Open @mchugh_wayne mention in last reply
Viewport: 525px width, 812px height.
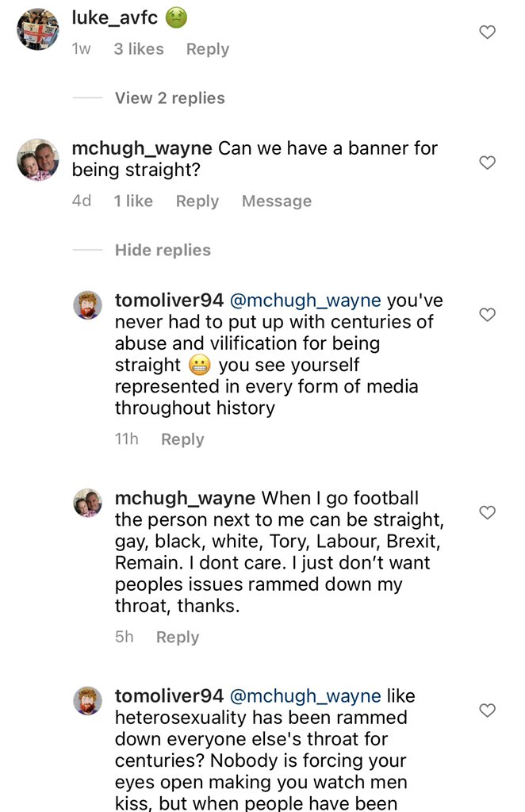pos(305,696)
